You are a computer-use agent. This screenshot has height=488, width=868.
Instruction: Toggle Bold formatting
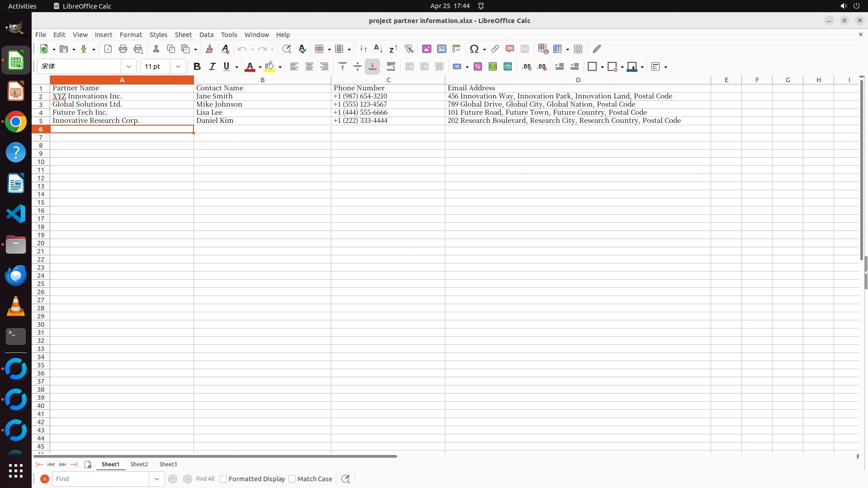point(197,67)
